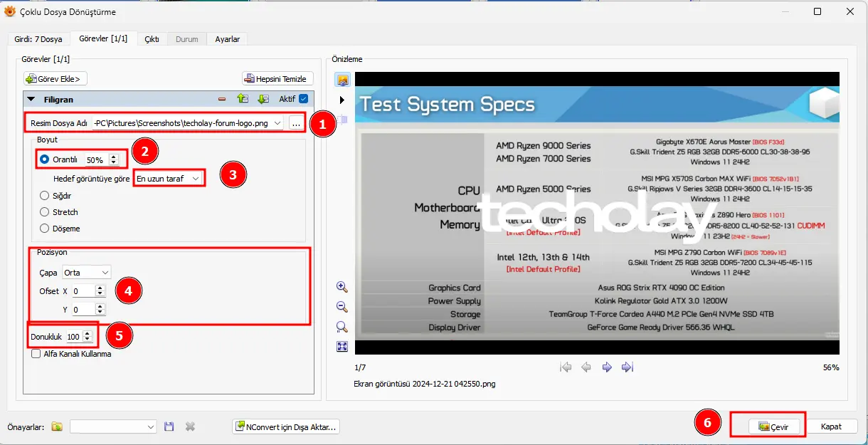Open the Durum tab
Viewport: 868px width, 445px height.
point(187,39)
